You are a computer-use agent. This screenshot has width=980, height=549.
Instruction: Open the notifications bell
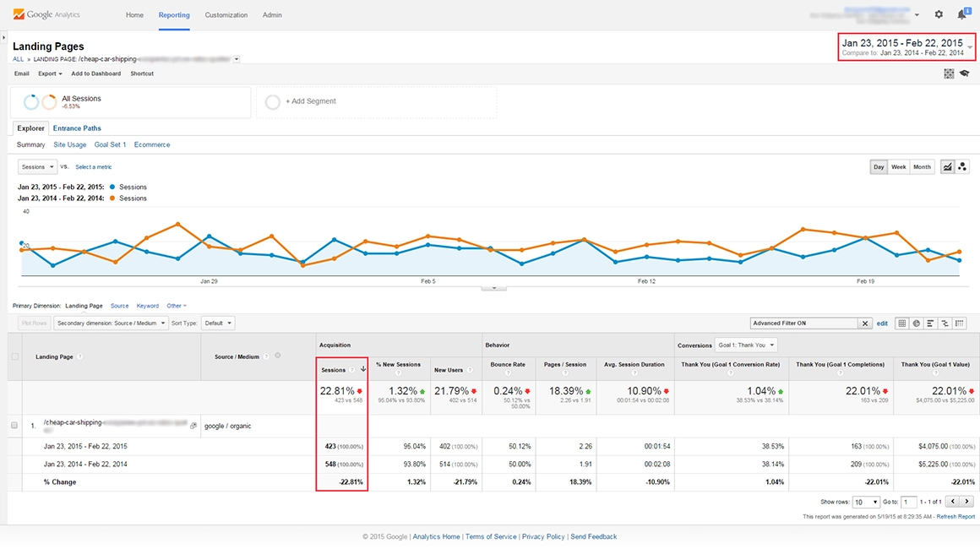962,14
